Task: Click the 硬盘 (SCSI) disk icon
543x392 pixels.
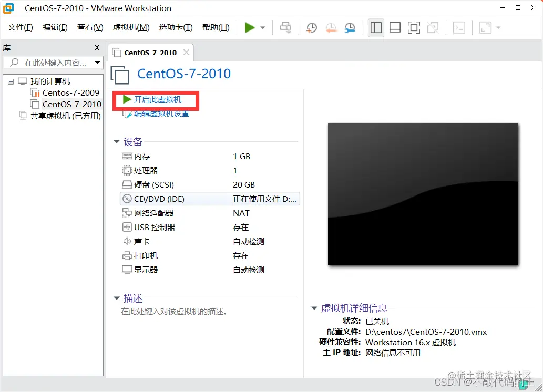Action: pyautogui.click(x=127, y=184)
